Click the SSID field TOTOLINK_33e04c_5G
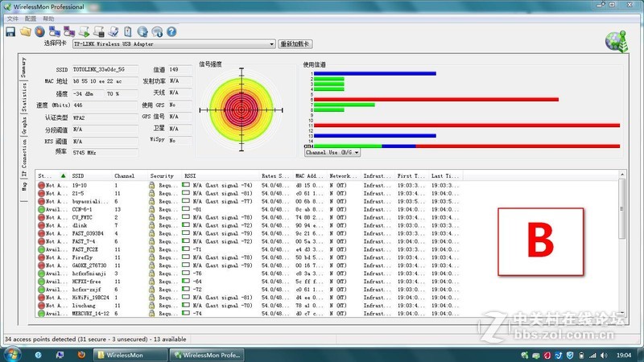Viewport: 644px width, 362px height. click(x=105, y=69)
